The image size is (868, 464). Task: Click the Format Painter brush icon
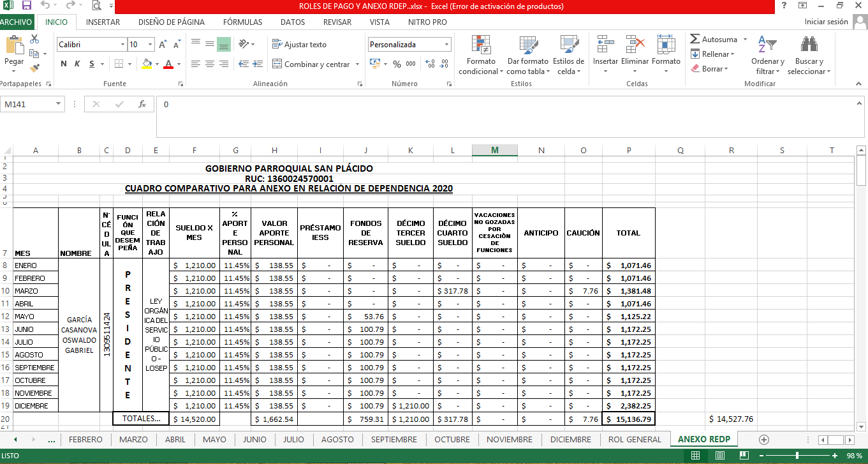pos(34,68)
